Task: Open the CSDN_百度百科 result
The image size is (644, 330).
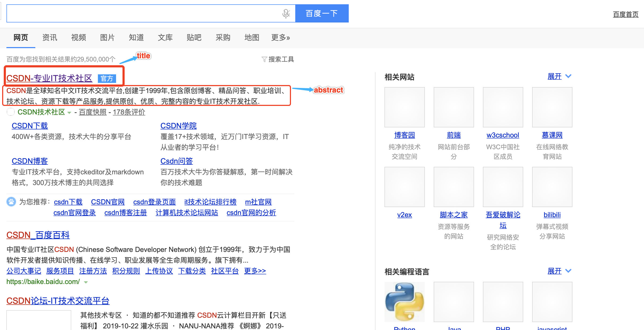Action: tap(38, 235)
